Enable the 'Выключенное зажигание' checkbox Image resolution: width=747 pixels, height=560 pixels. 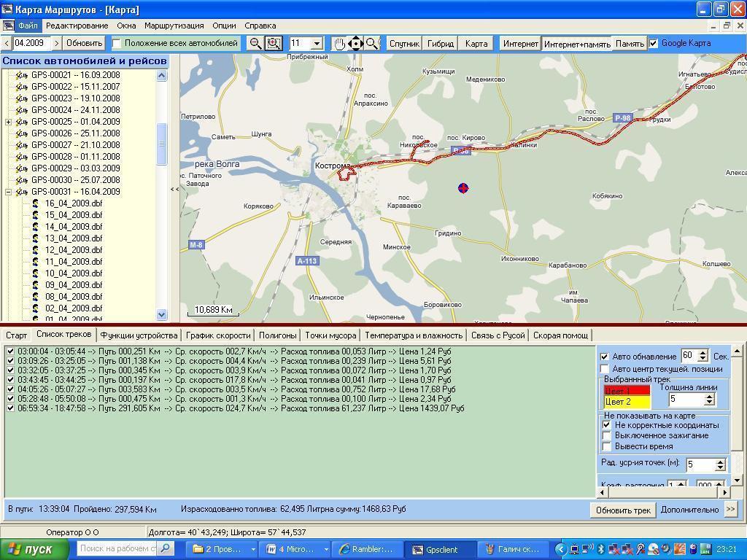pos(606,436)
